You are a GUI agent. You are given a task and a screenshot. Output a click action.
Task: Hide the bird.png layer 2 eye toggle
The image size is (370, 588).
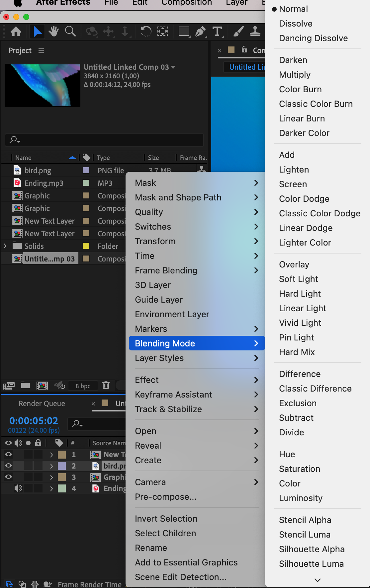pyautogui.click(x=9, y=466)
